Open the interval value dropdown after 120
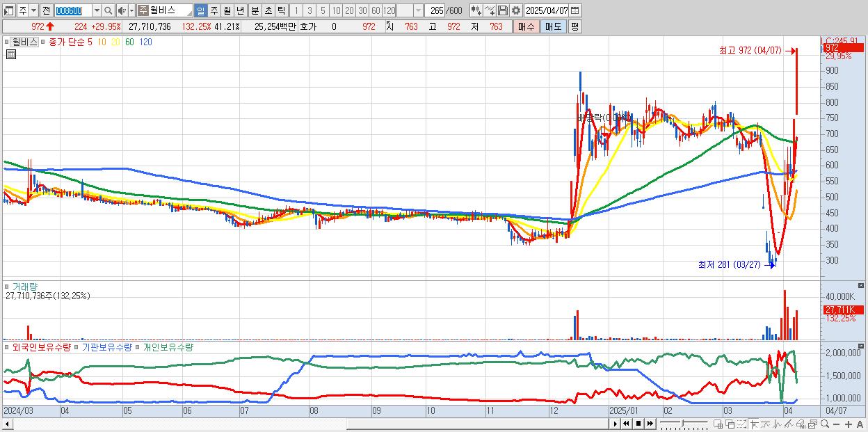This screenshot has width=868, height=432. (x=418, y=10)
